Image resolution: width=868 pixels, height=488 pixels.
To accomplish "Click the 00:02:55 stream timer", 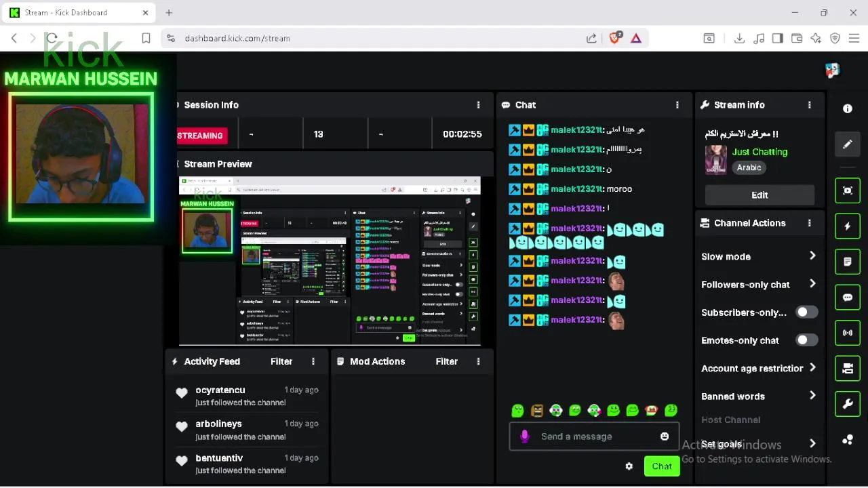I will (462, 134).
